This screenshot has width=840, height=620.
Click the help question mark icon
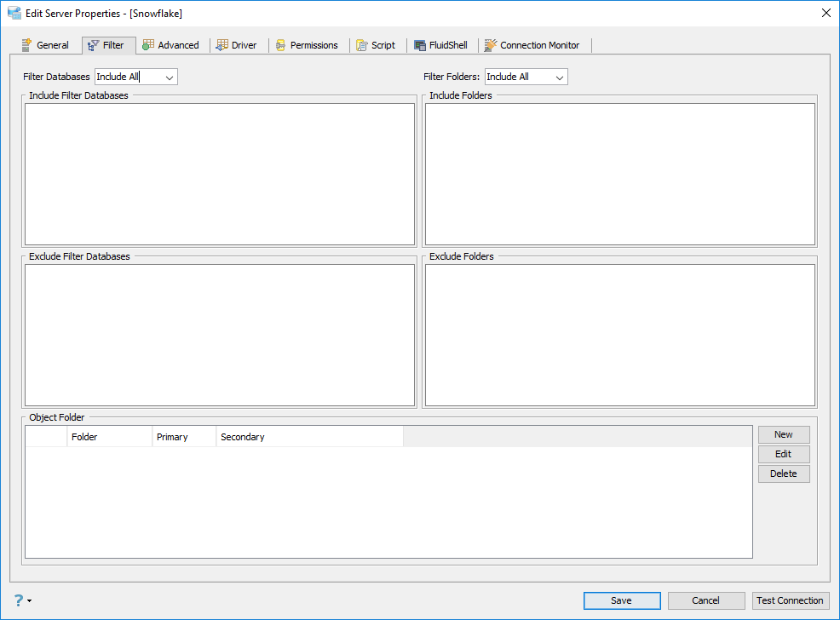(18, 600)
